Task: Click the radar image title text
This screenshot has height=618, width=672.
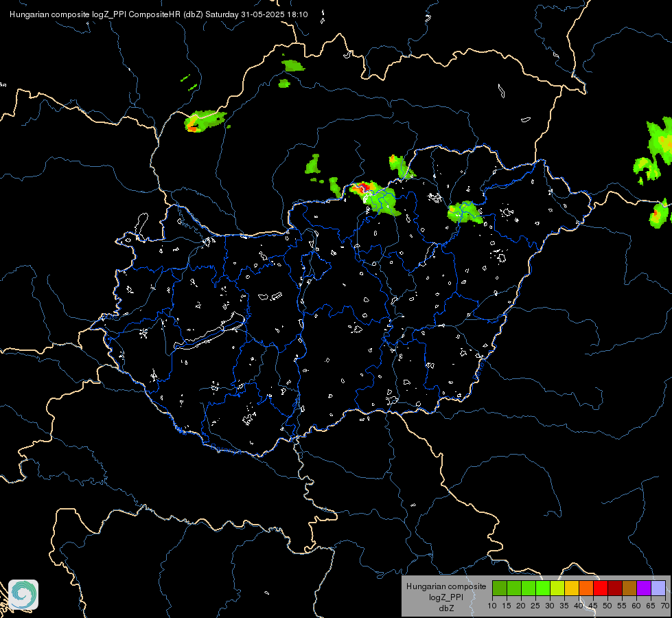Action: (x=159, y=14)
